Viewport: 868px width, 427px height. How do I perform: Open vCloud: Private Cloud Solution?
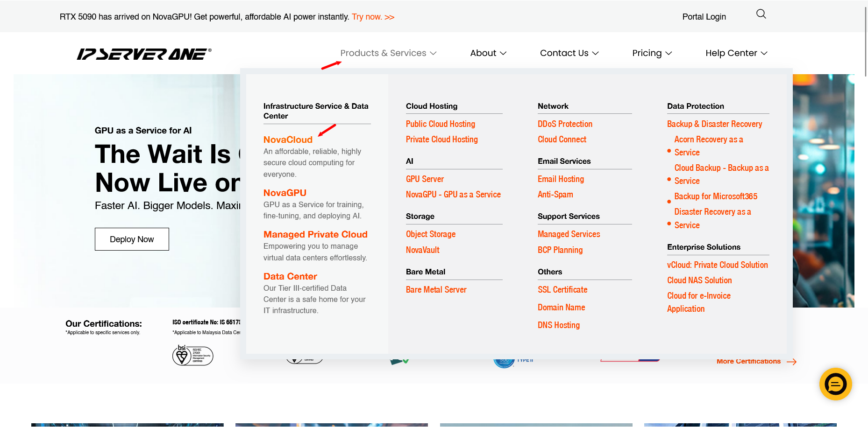[718, 265]
